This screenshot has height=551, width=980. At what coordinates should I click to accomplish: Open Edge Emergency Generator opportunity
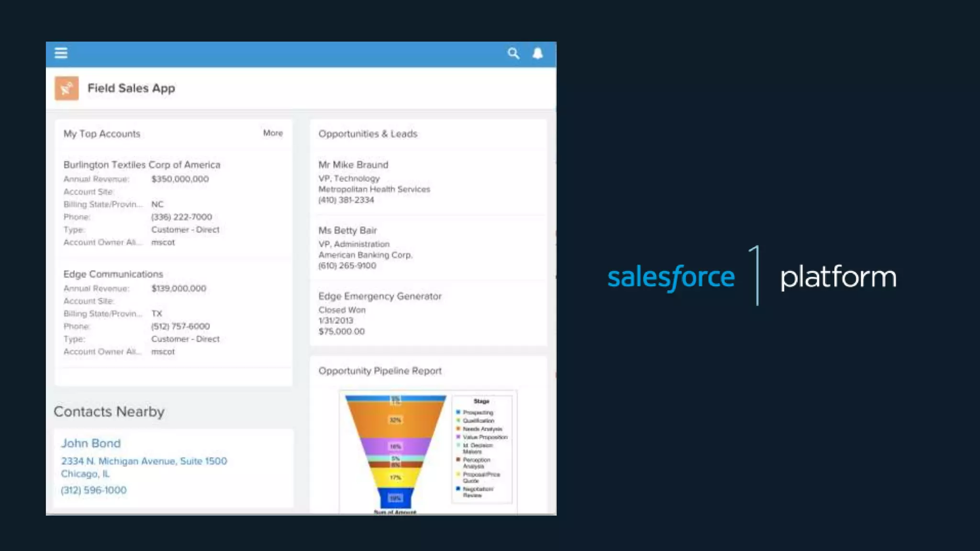click(x=380, y=297)
